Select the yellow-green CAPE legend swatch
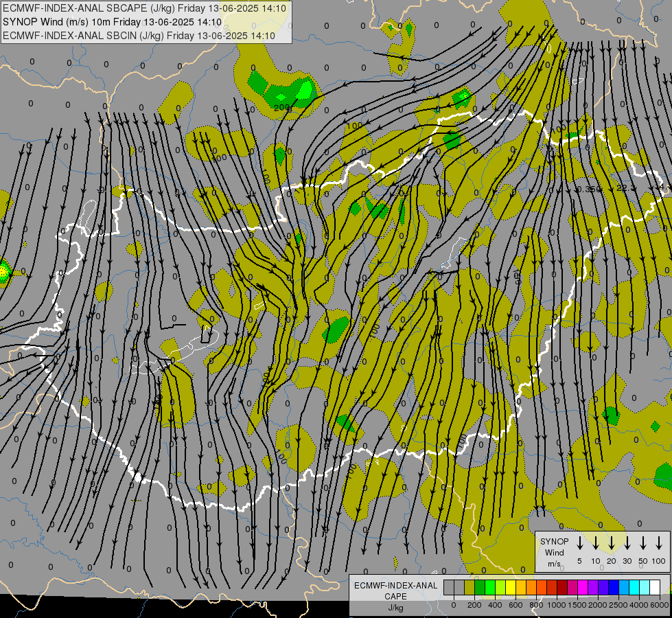 [x=500, y=587]
